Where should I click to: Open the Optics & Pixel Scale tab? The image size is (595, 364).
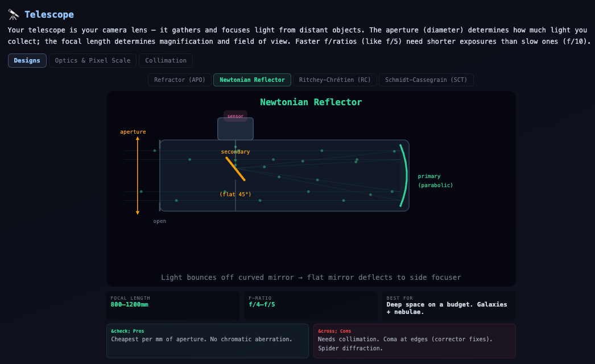click(93, 61)
